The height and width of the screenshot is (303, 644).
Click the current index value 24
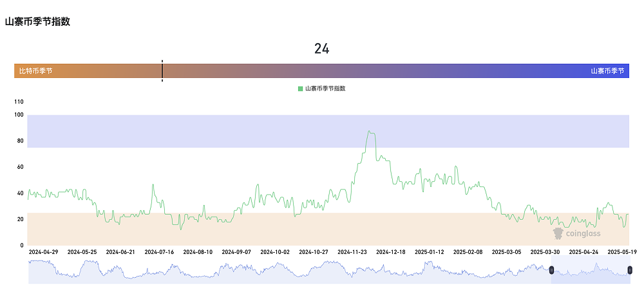click(322, 49)
